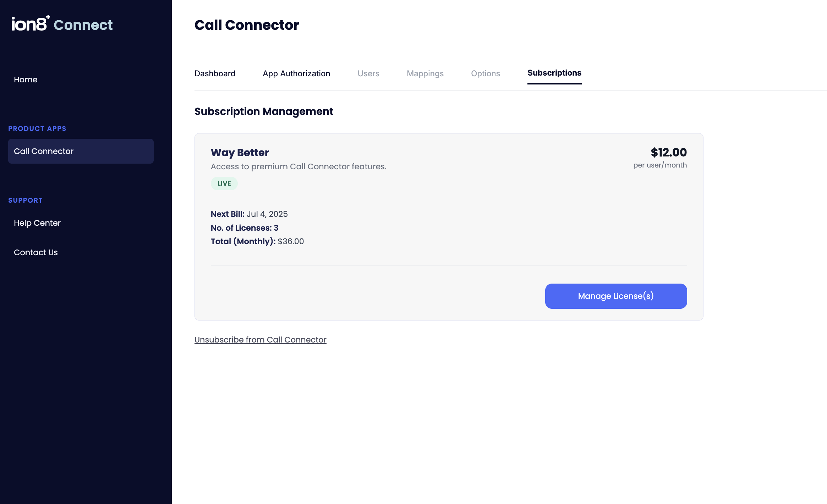The height and width of the screenshot is (504, 827).
Task: Click the $12.00 price text
Action: (x=669, y=152)
